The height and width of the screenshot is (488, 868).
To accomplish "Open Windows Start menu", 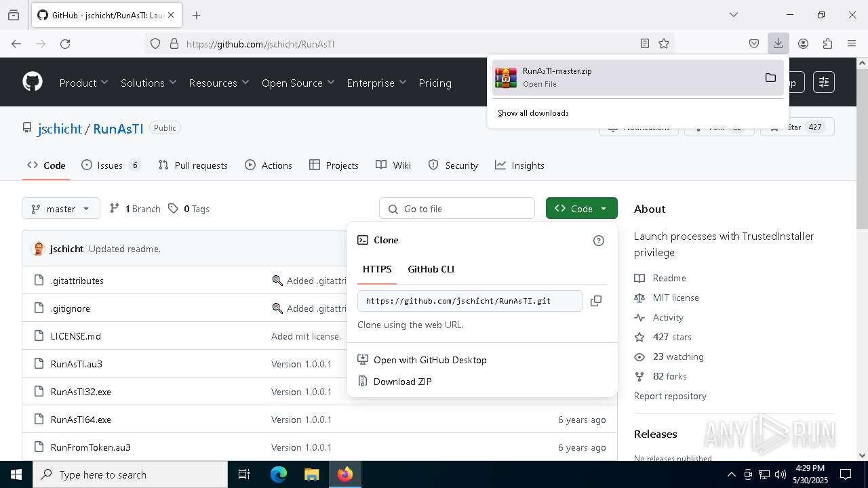I will [16, 474].
